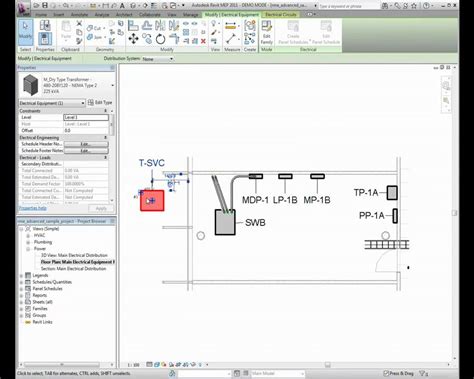Click the Type Properties icon in ribbon

pos(45,25)
